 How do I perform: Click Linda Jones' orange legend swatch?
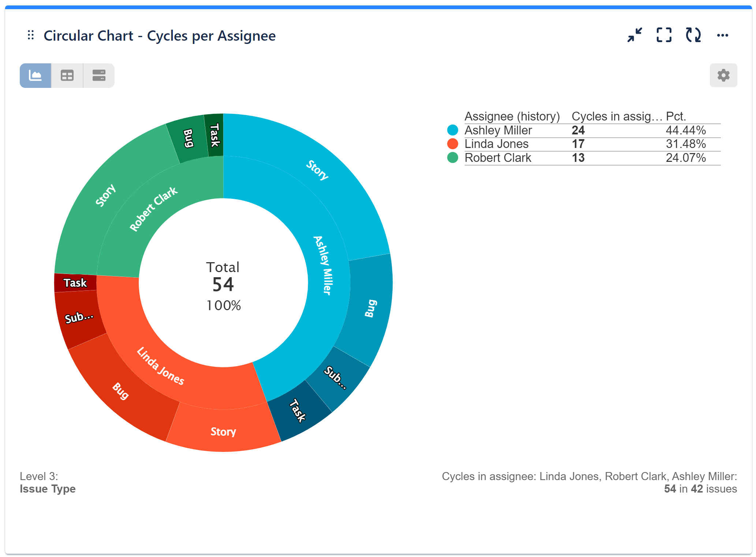(x=453, y=144)
